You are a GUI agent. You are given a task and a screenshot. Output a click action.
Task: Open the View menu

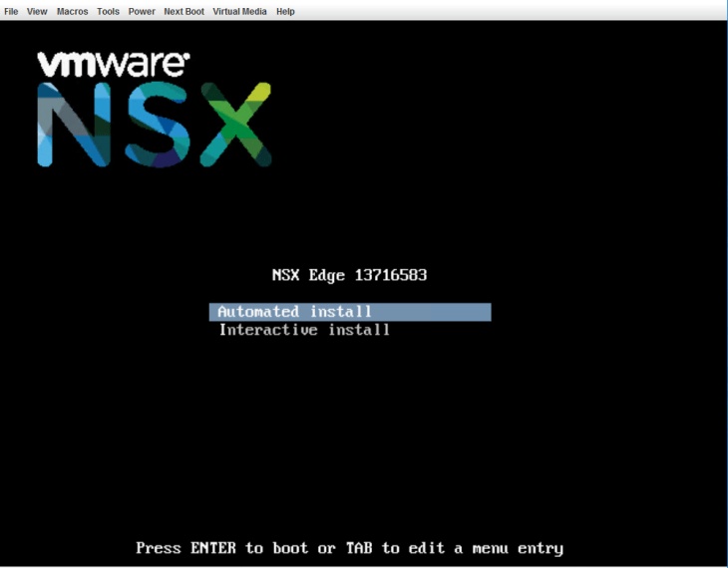[37, 12]
